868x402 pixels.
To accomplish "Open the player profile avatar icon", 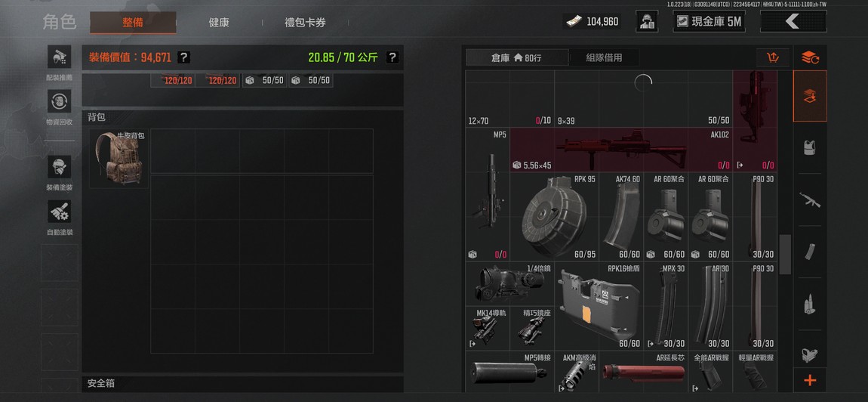I will click(x=647, y=22).
